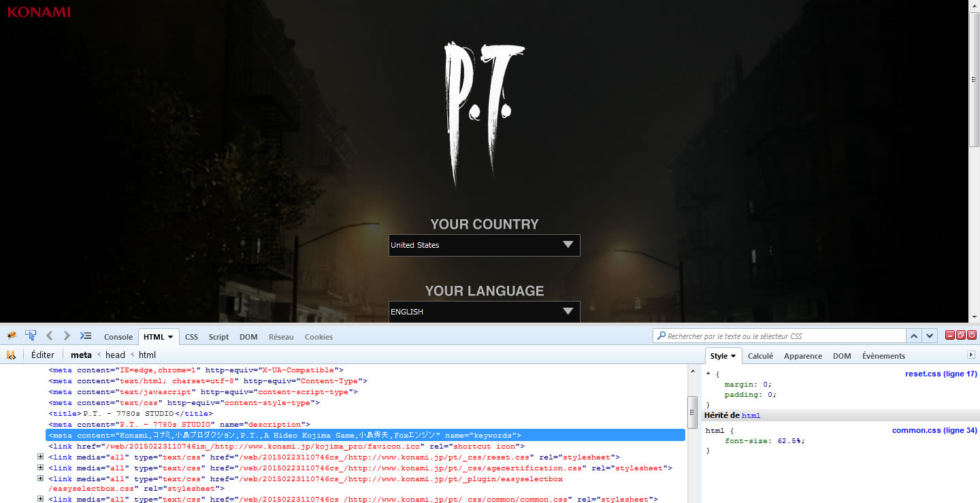980x503 pixels.
Task: Select the highlighted keywords meta line
Action: click(365, 436)
